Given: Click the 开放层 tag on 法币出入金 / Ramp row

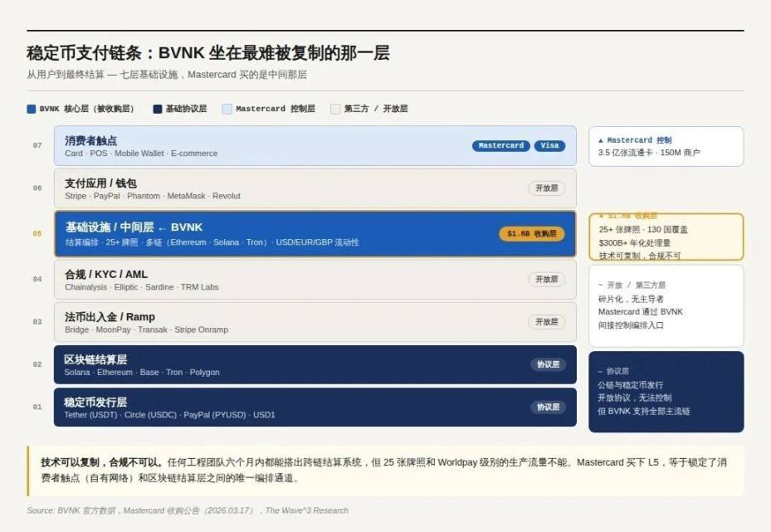Looking at the screenshot, I should (546, 322).
